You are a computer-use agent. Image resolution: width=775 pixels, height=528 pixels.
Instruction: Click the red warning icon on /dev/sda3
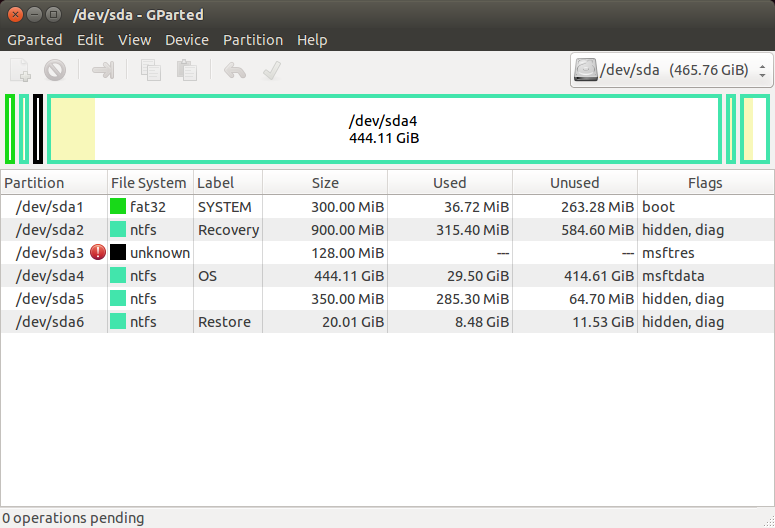[98, 253]
